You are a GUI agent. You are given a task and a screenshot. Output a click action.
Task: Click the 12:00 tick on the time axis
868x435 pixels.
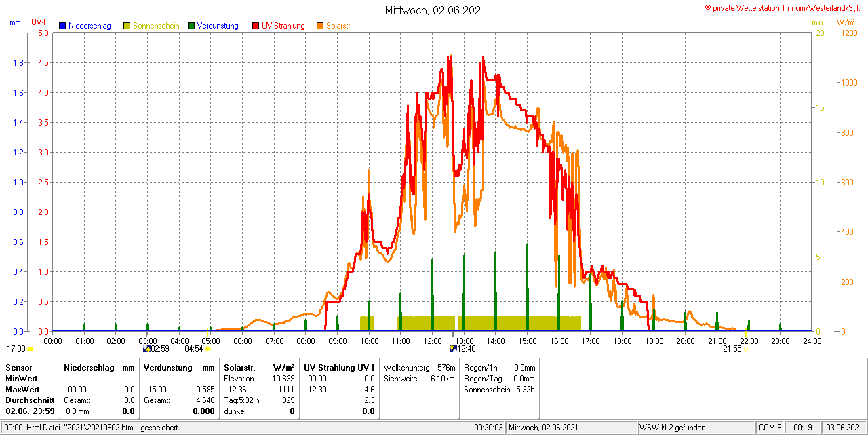432,341
